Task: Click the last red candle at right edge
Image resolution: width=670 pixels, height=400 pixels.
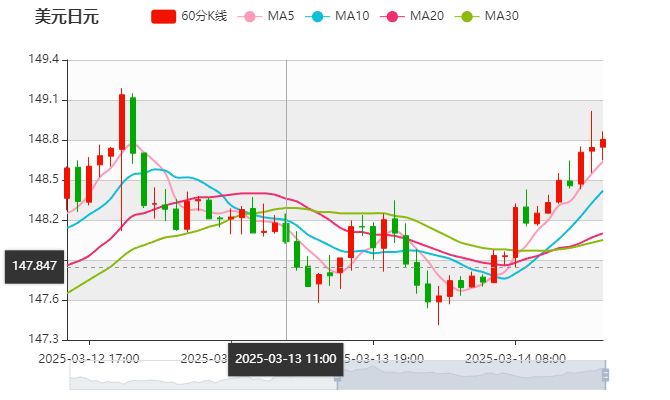Action: coord(602,145)
